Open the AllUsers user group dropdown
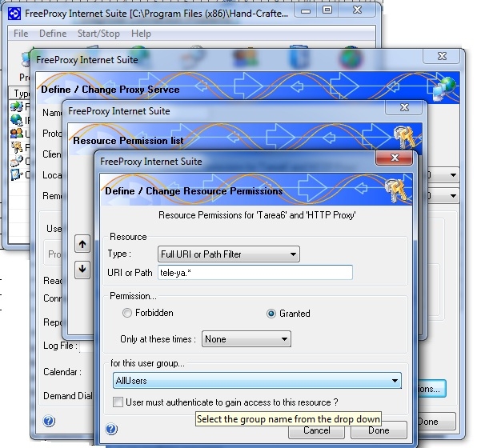Image resolution: width=477 pixels, height=448 pixels. pyautogui.click(x=257, y=381)
